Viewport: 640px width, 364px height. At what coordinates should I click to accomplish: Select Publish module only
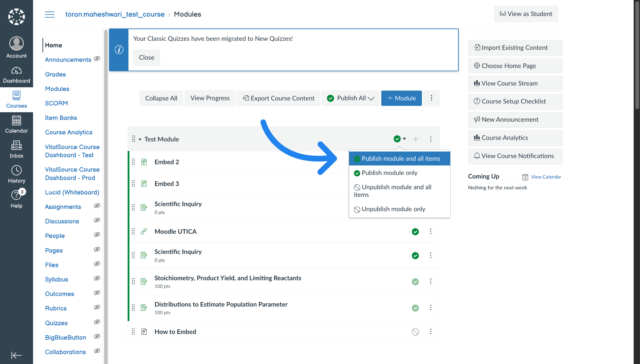400,173
